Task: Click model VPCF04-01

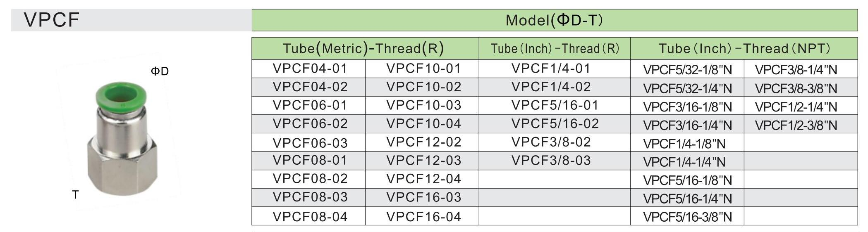Action: point(310,69)
